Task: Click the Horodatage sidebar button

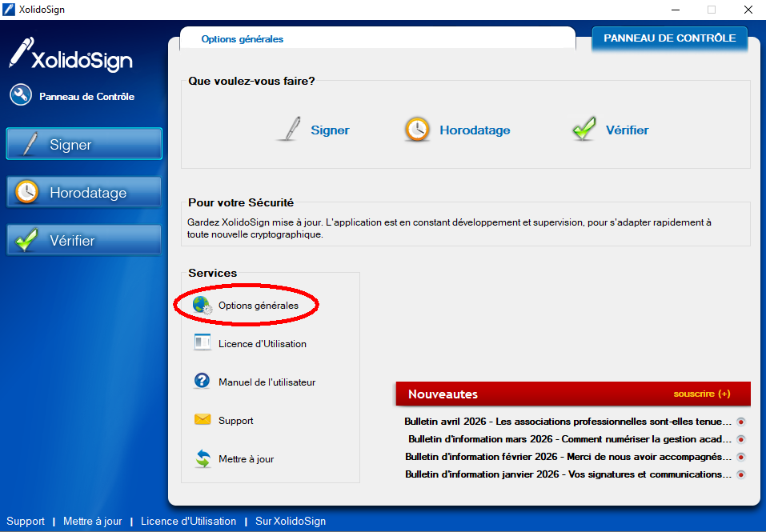Action: 84,192
